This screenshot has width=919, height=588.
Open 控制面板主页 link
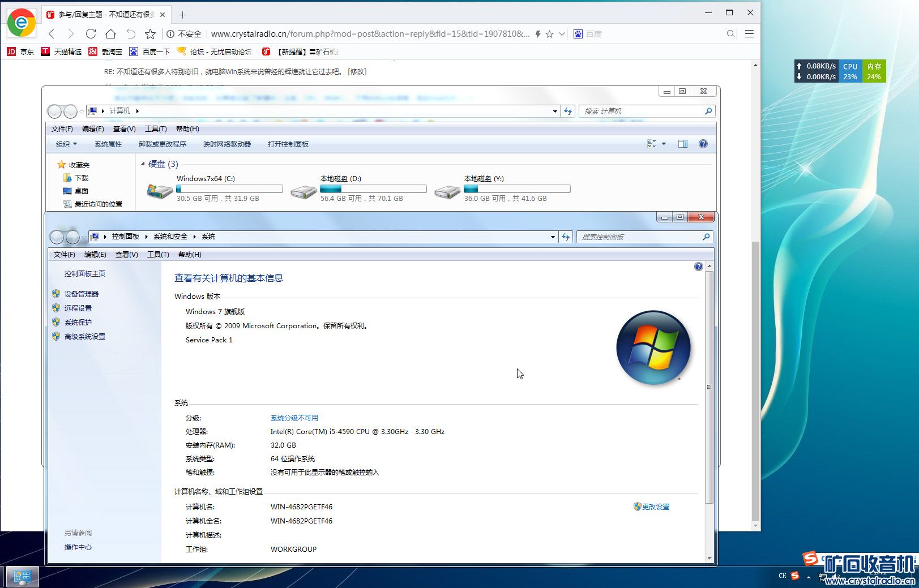point(85,274)
